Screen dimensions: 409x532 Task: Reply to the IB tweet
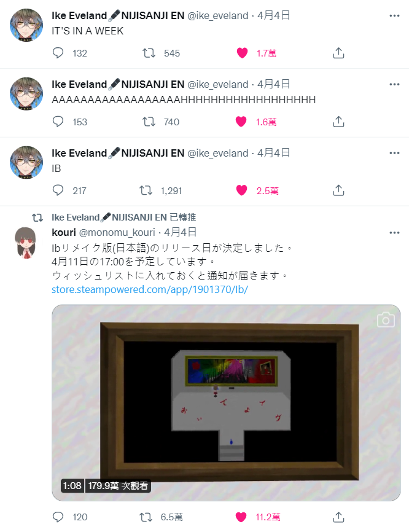coord(58,190)
